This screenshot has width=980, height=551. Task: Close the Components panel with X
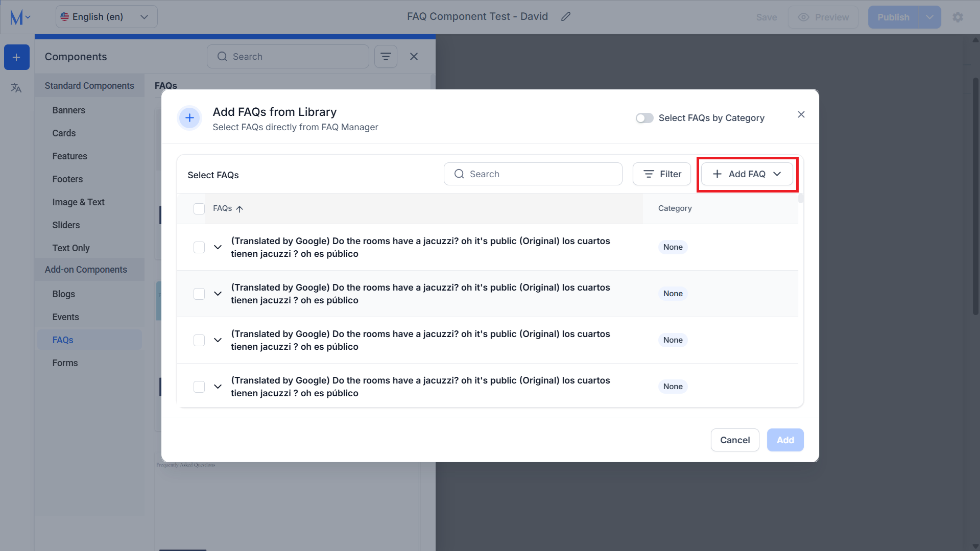tap(414, 57)
